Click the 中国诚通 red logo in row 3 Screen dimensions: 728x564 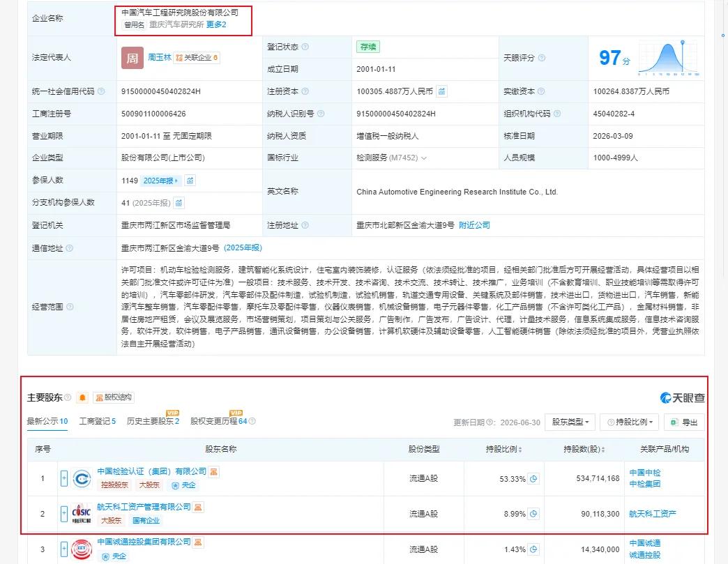pyautogui.click(x=82, y=549)
